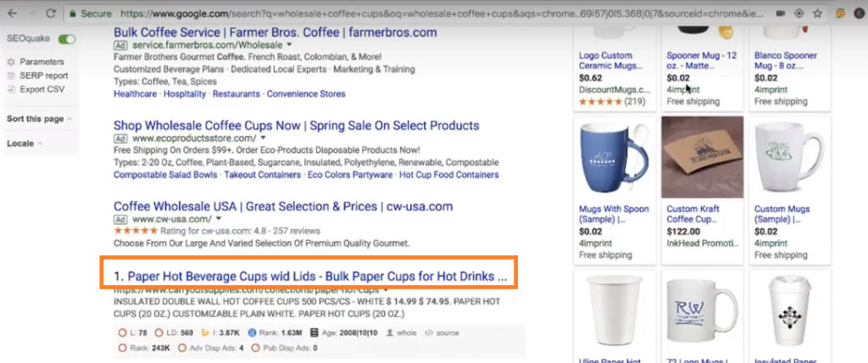Bookmark this page with the star icon

(x=817, y=14)
